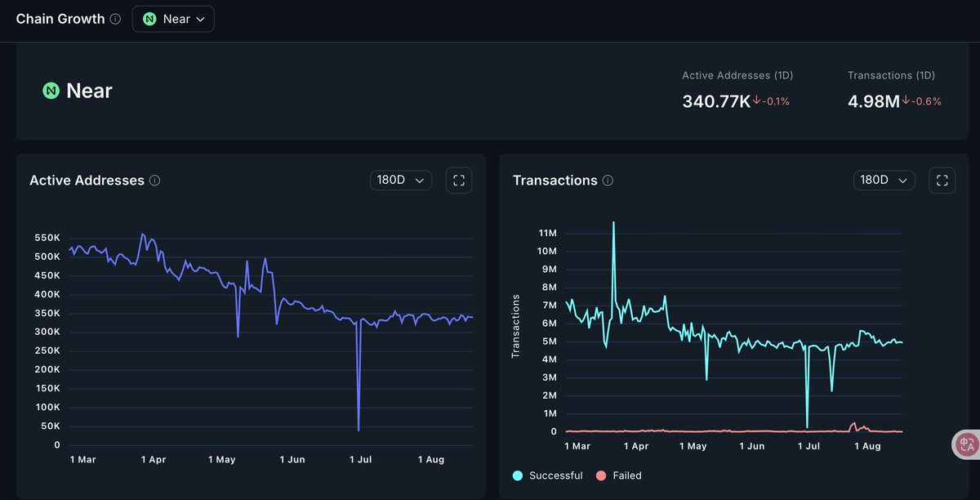Screen dimensions: 980x500
Task: Click the -0.1% change indicator
Action: [772, 101]
